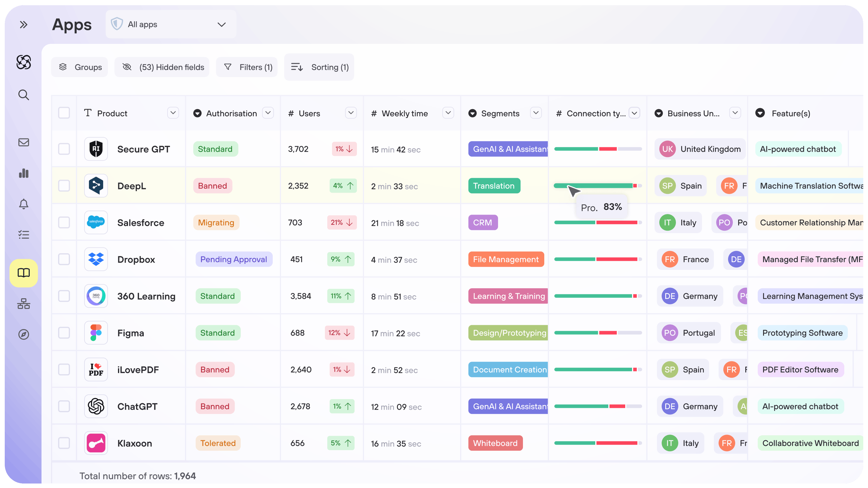Open the checklist tasks icon in sidebar
This screenshot has width=868, height=488.
(x=23, y=235)
